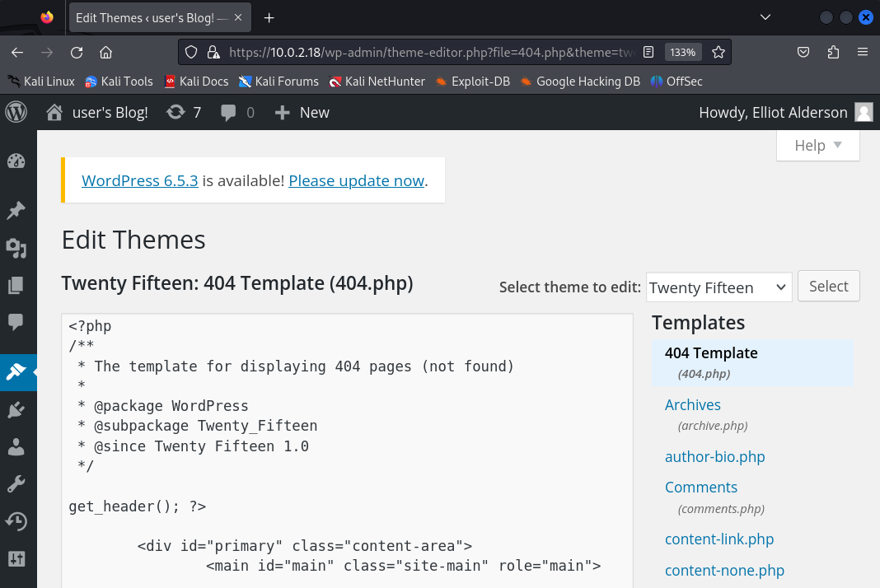The image size is (880, 588).
Task: Open the Media library icon
Action: [16, 248]
